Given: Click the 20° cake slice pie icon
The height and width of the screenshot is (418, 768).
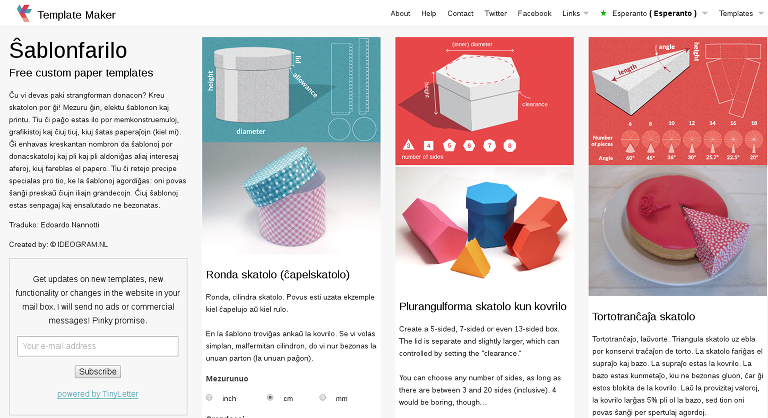Looking at the screenshot, I should pyautogui.click(x=754, y=142).
